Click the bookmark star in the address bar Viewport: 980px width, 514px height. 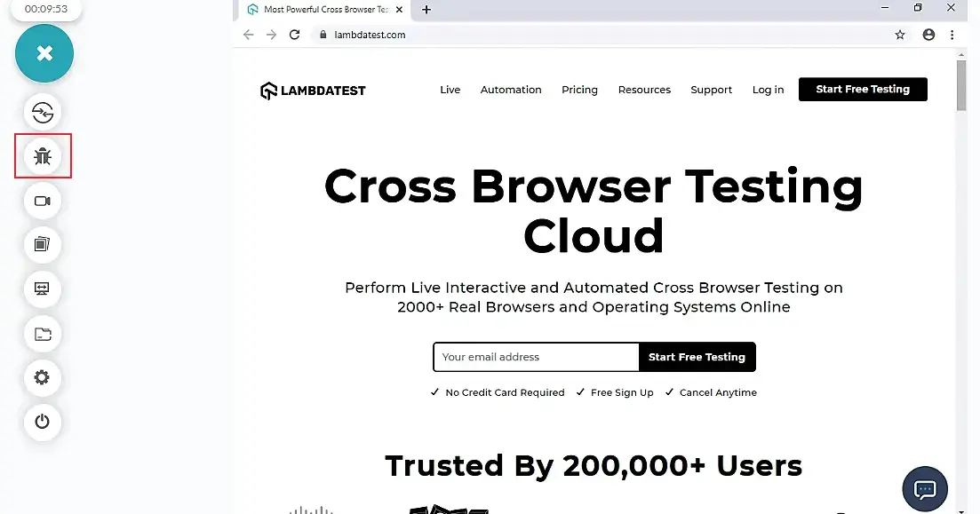[900, 35]
